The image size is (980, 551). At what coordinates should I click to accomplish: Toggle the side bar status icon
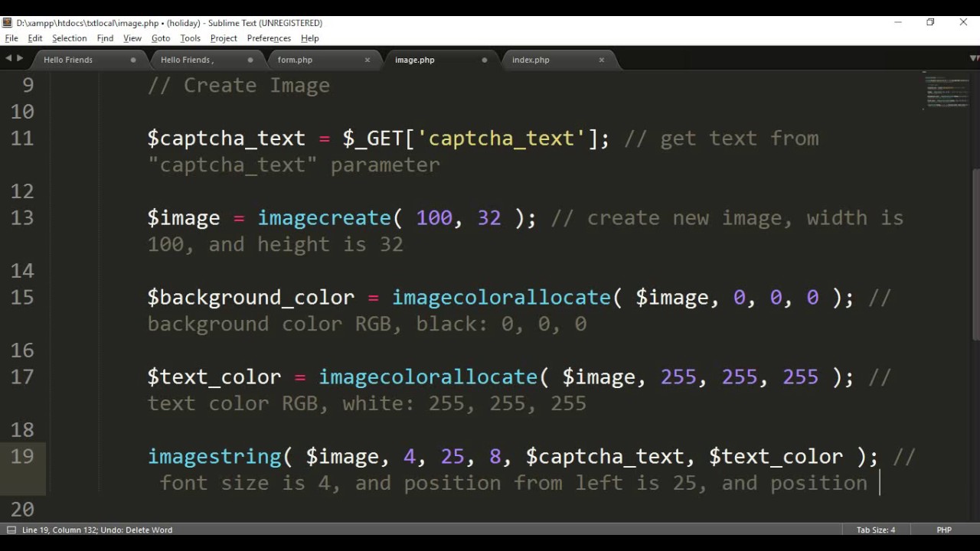tap(11, 530)
